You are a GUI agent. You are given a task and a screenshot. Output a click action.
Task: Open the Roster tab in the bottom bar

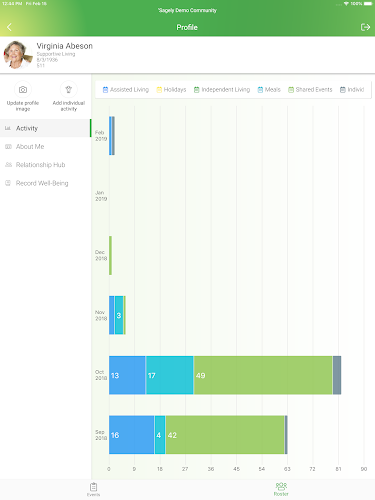click(281, 489)
